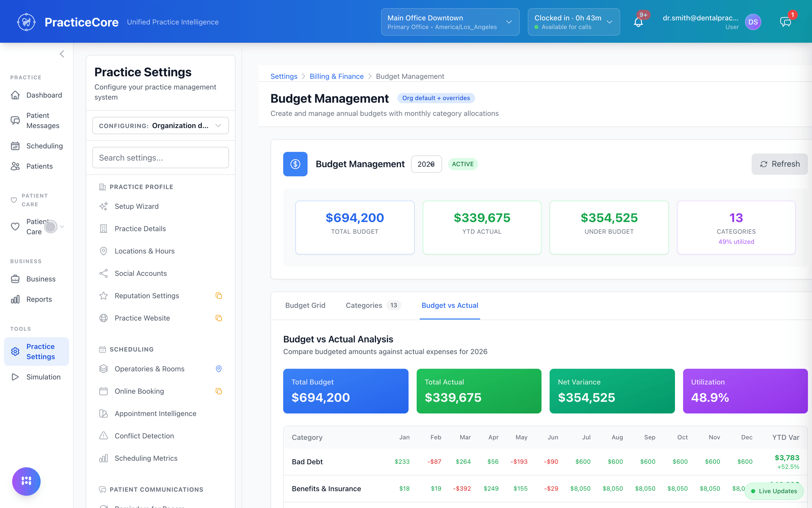Focus the Search settings input field
The image size is (812, 508).
(x=160, y=158)
